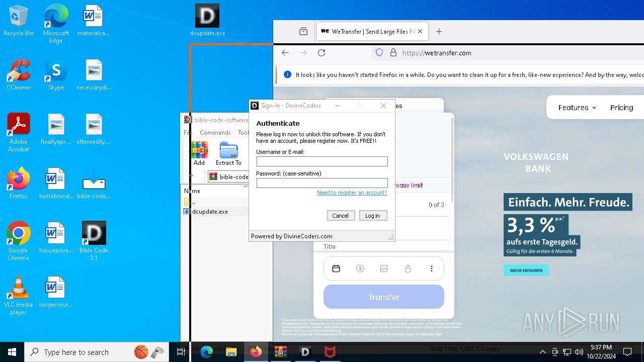Image resolution: width=644 pixels, height=362 pixels.
Task: Click Cancel in the Sign-In dialog
Action: point(340,215)
